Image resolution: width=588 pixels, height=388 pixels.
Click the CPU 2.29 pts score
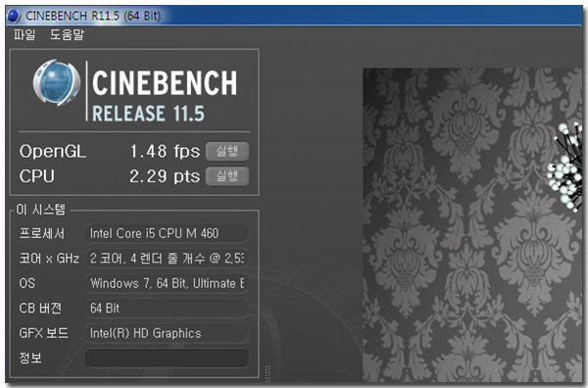tap(165, 176)
